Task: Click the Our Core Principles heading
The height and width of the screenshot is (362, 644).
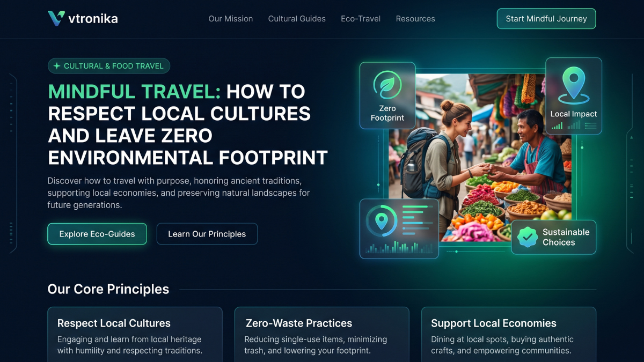Action: (x=108, y=289)
